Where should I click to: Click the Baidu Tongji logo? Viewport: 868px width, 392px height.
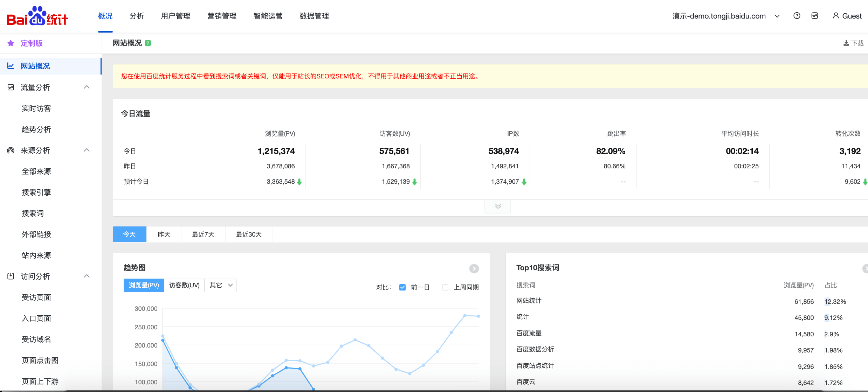(x=37, y=16)
